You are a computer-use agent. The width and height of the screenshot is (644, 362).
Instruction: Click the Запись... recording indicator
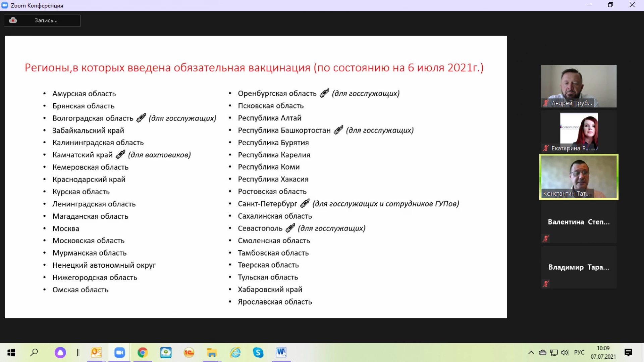click(42, 20)
